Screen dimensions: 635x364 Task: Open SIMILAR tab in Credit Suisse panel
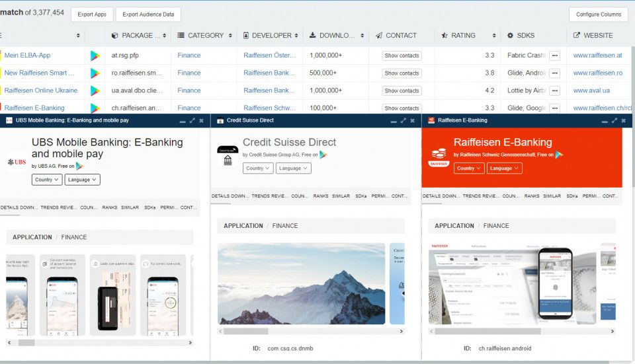[x=341, y=196]
